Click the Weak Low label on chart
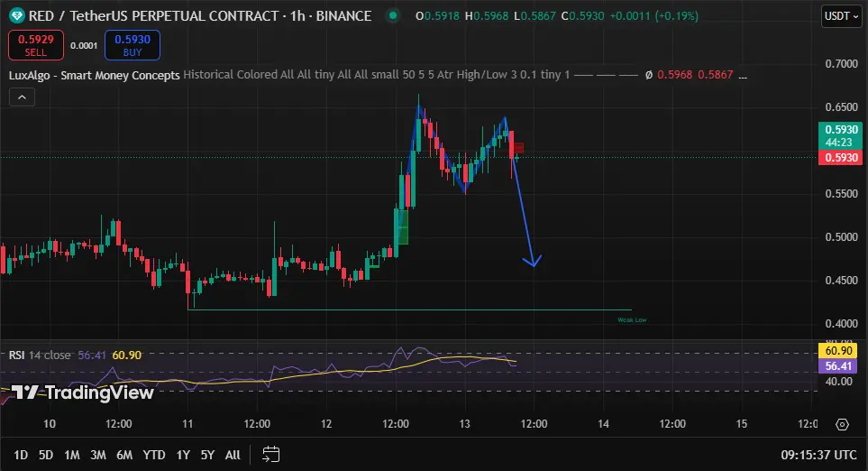 pyautogui.click(x=632, y=319)
